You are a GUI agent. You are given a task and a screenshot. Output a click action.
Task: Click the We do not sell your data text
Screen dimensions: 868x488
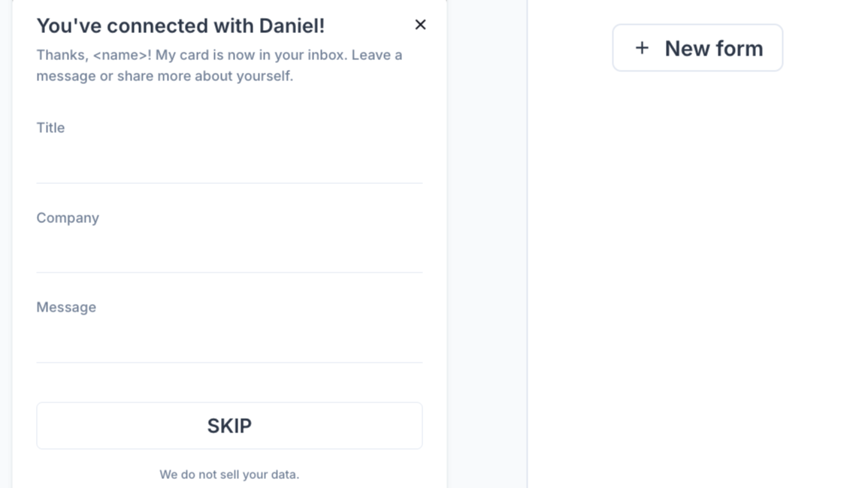(x=229, y=474)
